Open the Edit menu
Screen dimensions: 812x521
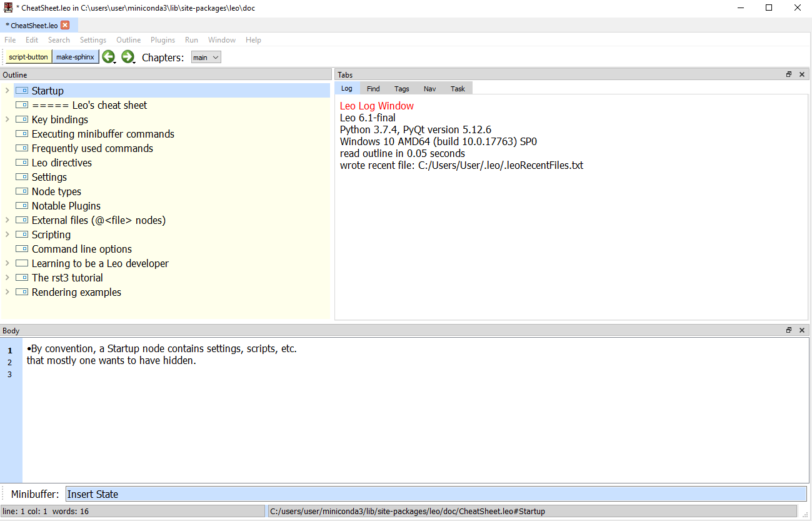coord(32,40)
